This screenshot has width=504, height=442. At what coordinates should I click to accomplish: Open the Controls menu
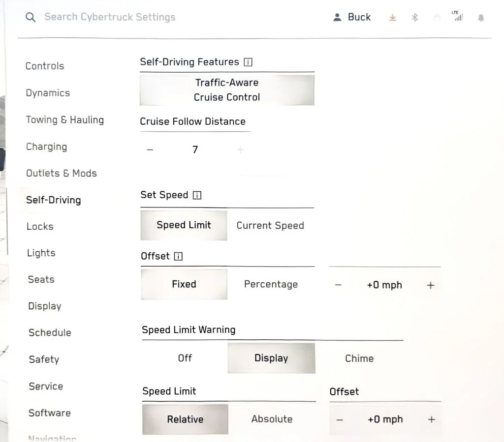tap(45, 66)
